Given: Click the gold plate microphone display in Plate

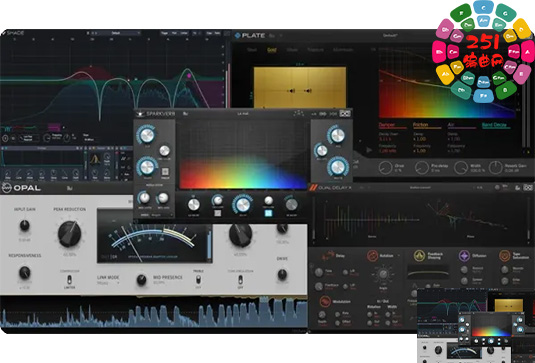Looking at the screenshot, I should [x=300, y=87].
